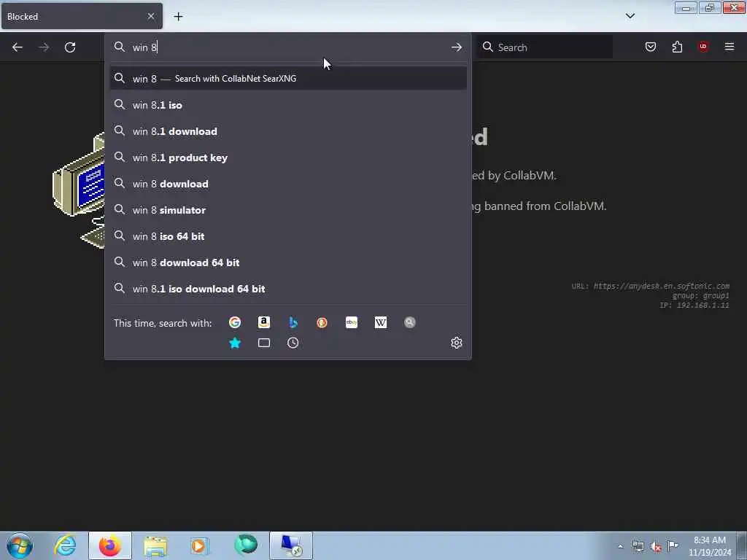Search this time with Google
Screen dimensions: 747x560
234,322
